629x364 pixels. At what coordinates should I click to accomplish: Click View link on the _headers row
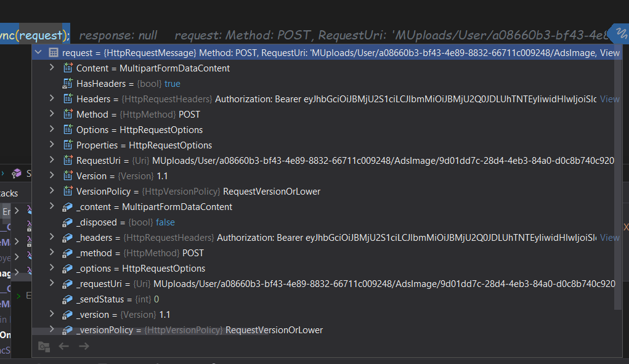(610, 238)
